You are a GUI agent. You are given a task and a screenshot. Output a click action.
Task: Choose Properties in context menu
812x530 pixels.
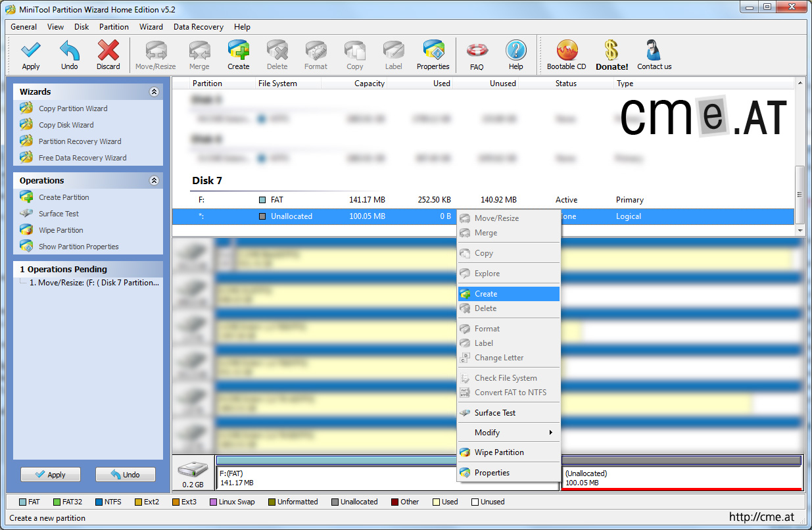[509, 473]
